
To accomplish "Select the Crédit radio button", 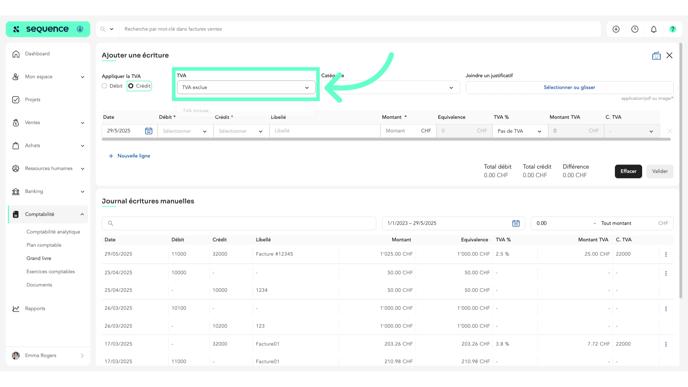I will tap(131, 86).
